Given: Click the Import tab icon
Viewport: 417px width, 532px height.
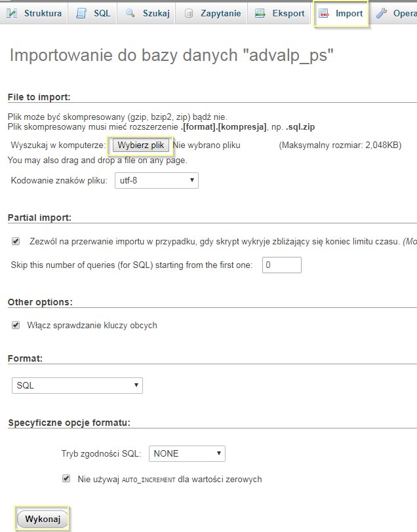Looking at the screenshot, I should 323,13.
